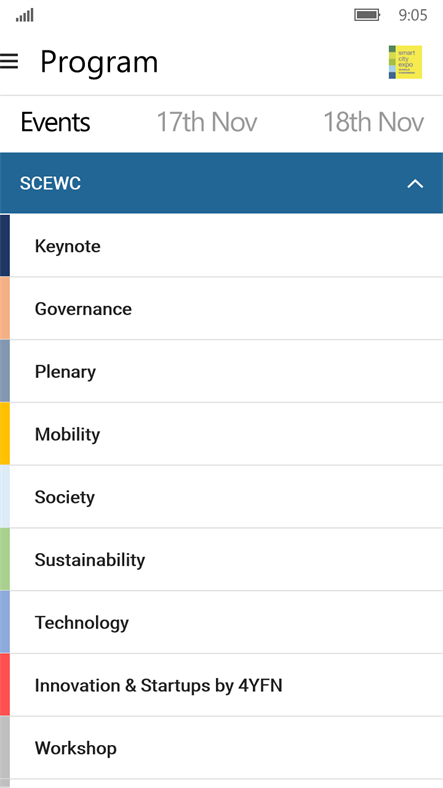Tap the battery status icon
Image resolution: width=443 pixels, height=788 pixels.
(367, 15)
